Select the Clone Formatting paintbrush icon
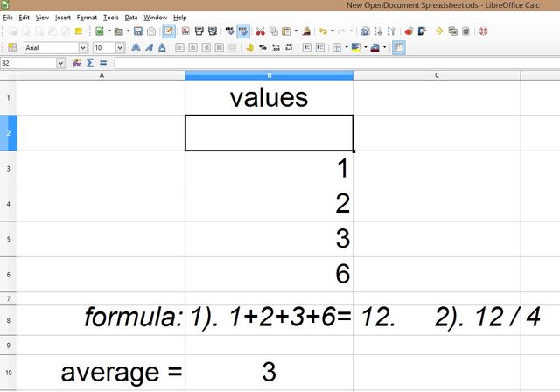 point(306,31)
